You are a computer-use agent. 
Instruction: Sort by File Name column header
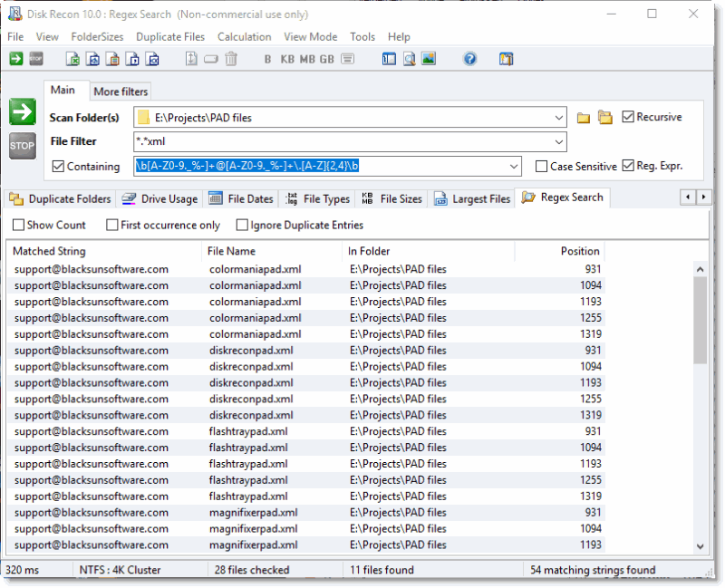click(x=272, y=252)
